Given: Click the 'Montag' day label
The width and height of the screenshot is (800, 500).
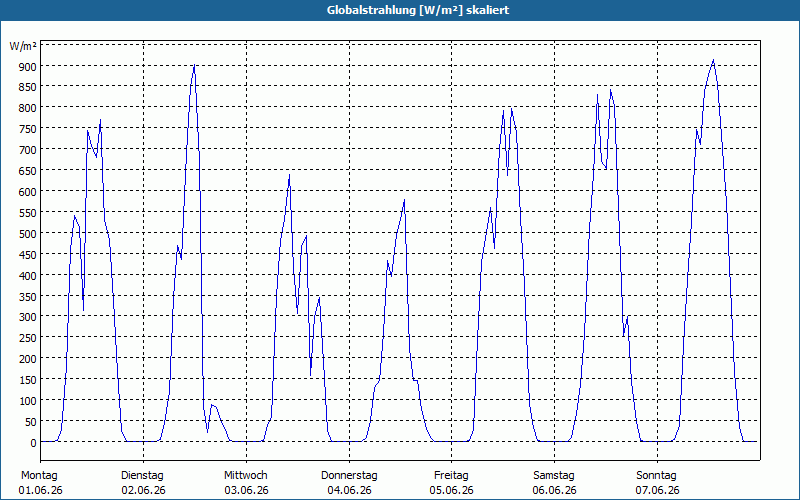Looking at the screenshot, I should (39, 476).
